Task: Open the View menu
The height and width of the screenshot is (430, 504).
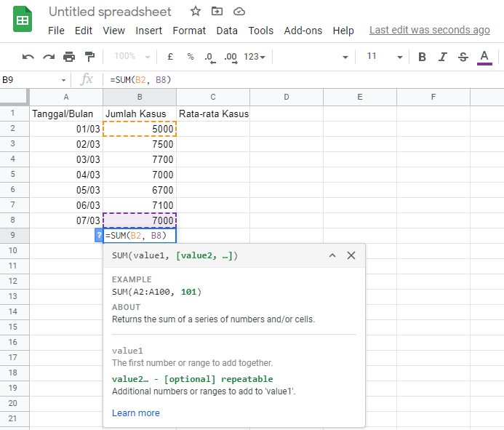Action: point(113,31)
